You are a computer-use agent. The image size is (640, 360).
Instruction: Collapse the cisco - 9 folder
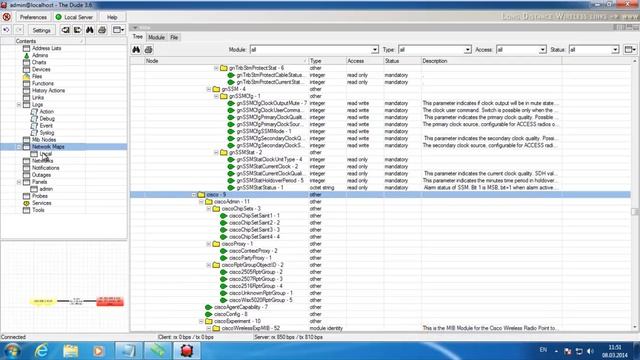click(x=194, y=195)
